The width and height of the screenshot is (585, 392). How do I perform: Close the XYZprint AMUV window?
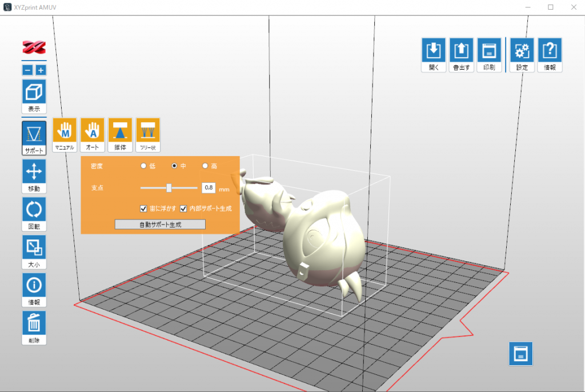pyautogui.click(x=574, y=7)
